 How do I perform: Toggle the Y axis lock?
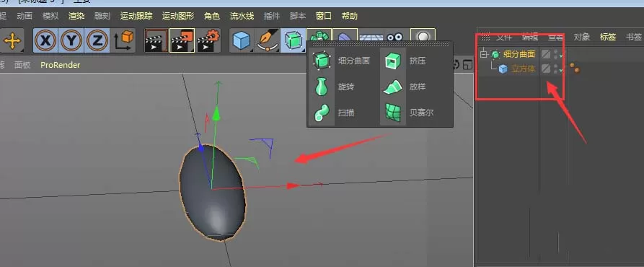coord(71,40)
